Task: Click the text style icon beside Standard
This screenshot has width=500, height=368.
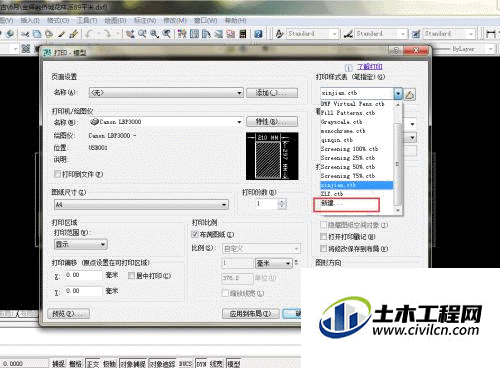Action: pyautogui.click(x=280, y=34)
